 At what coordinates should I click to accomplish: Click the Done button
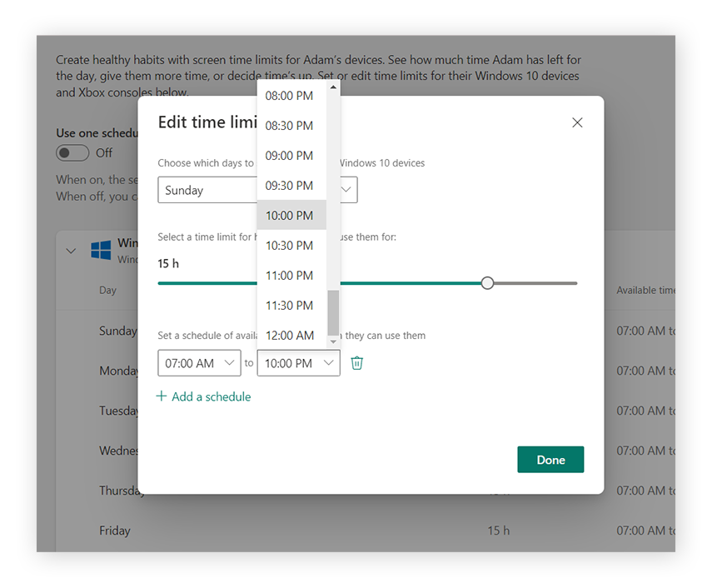pos(550,459)
